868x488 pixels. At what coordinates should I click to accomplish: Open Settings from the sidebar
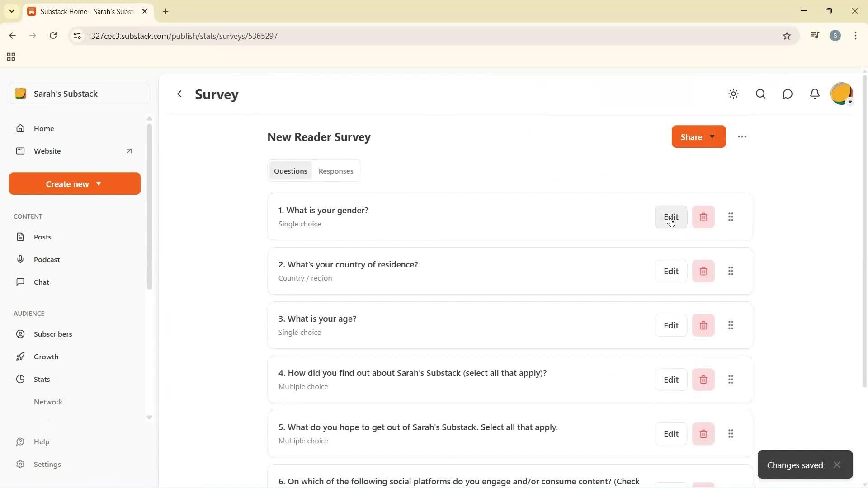pos(47,464)
